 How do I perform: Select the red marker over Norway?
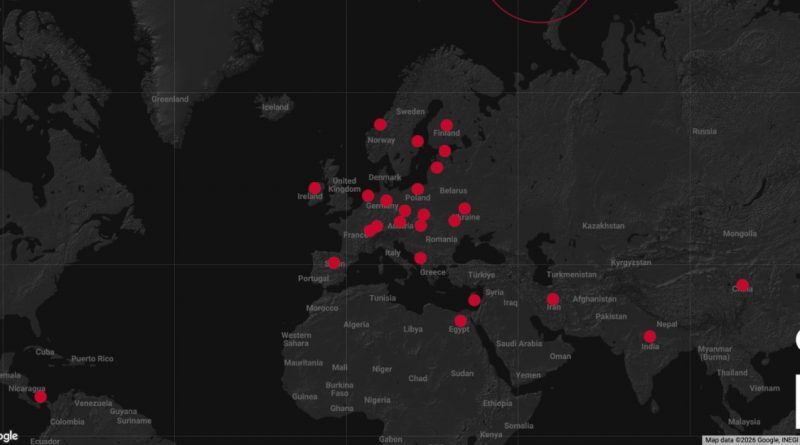380,125
